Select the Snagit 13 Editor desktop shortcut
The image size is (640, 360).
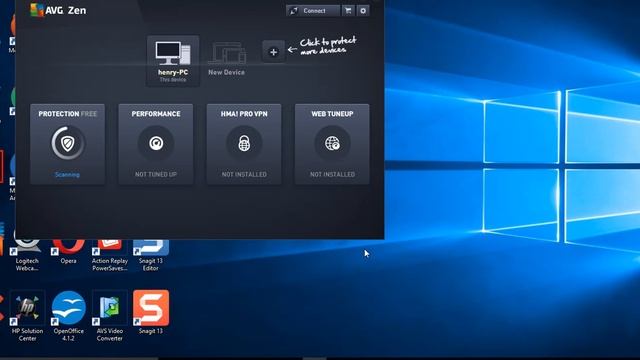point(151,256)
